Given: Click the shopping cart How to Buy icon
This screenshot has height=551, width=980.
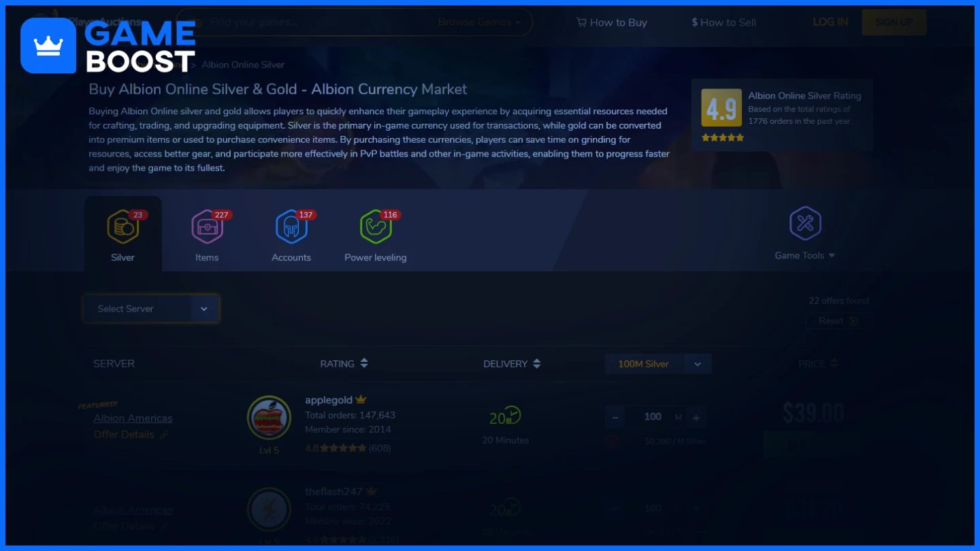Looking at the screenshot, I should 581,22.
